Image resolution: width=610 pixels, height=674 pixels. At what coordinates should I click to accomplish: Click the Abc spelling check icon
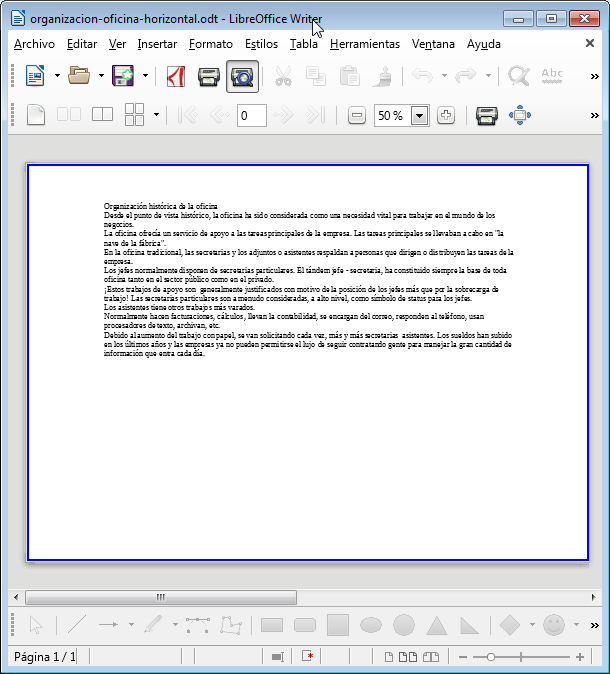(x=552, y=76)
